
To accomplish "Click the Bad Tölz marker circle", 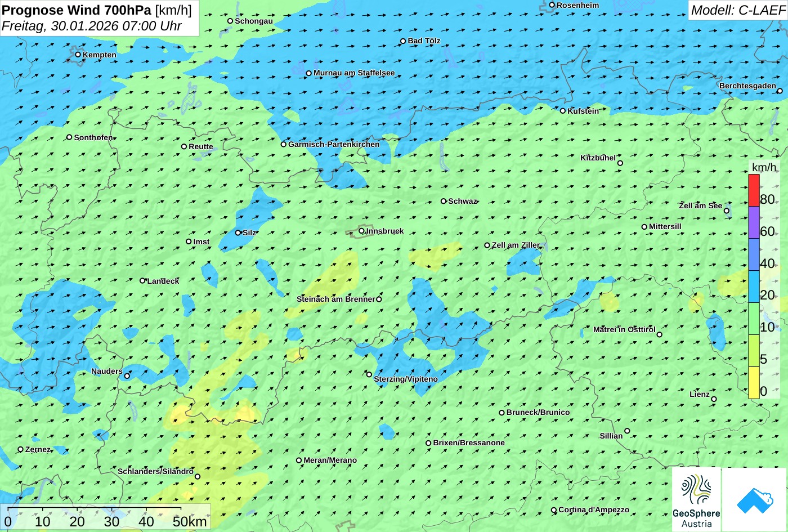I will pos(403,41).
